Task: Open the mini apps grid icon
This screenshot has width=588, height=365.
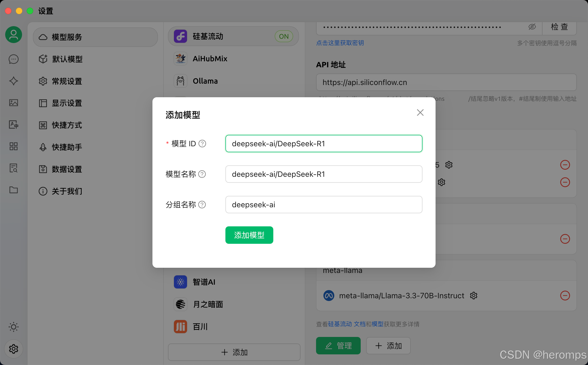Action: (x=14, y=146)
